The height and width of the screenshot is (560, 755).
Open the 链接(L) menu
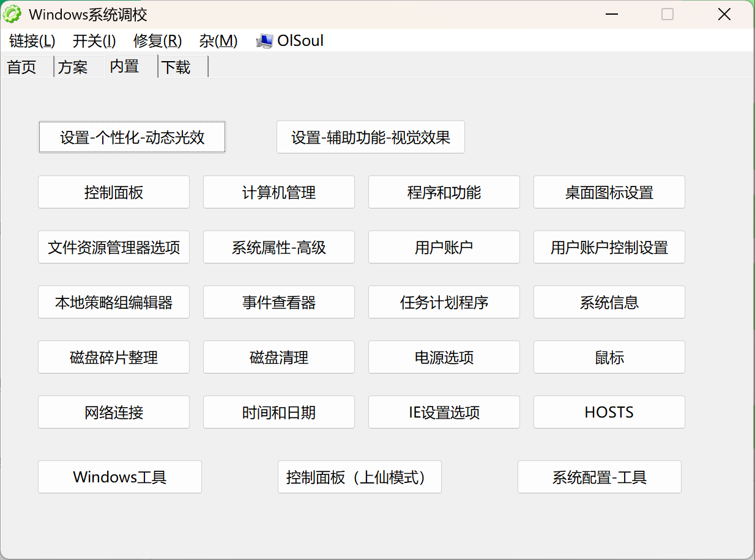[32, 41]
